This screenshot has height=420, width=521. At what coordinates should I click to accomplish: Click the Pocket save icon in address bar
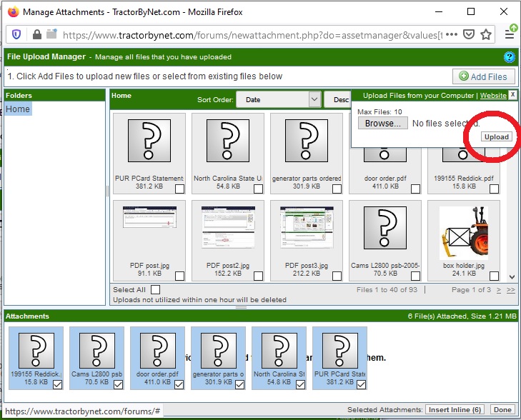[468, 34]
